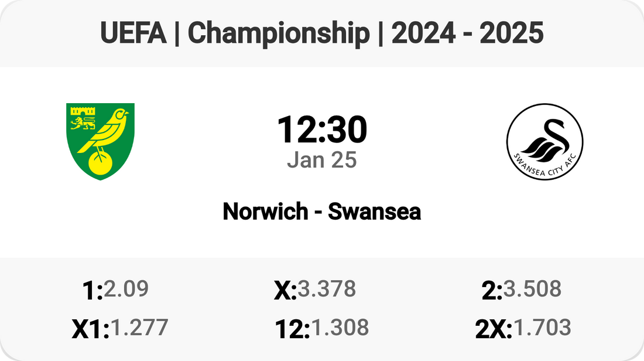Image resolution: width=644 pixels, height=361 pixels.
Task: Click the bold 'X:' draw label
Action: point(285,291)
